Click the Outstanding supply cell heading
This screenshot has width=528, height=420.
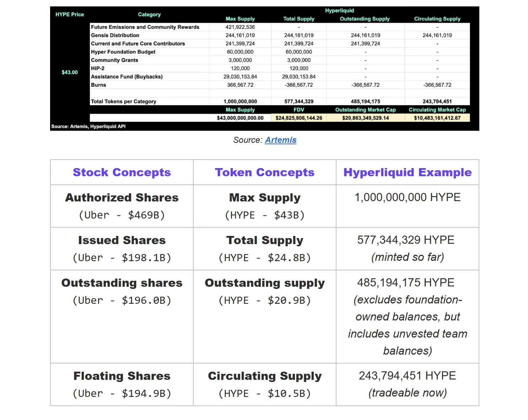coord(265,283)
